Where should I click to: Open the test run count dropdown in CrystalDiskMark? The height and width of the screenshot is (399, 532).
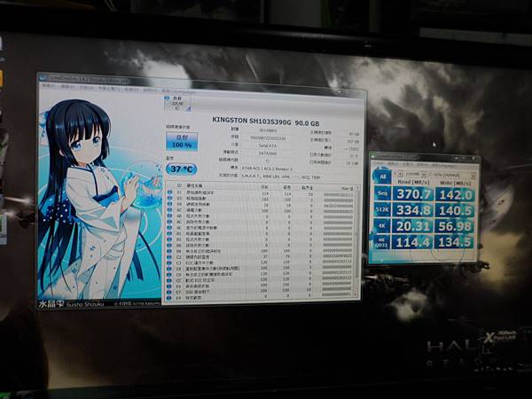tap(398, 174)
